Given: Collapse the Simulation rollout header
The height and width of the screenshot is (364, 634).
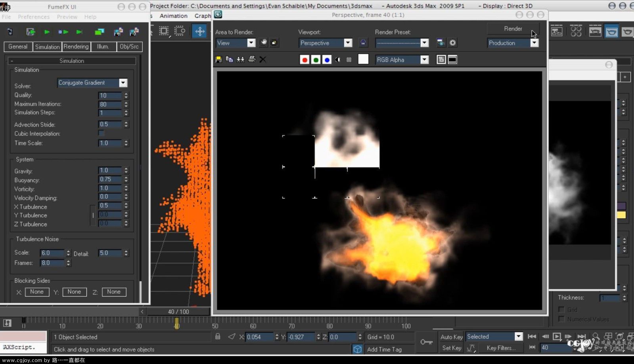Looking at the screenshot, I should coord(72,61).
